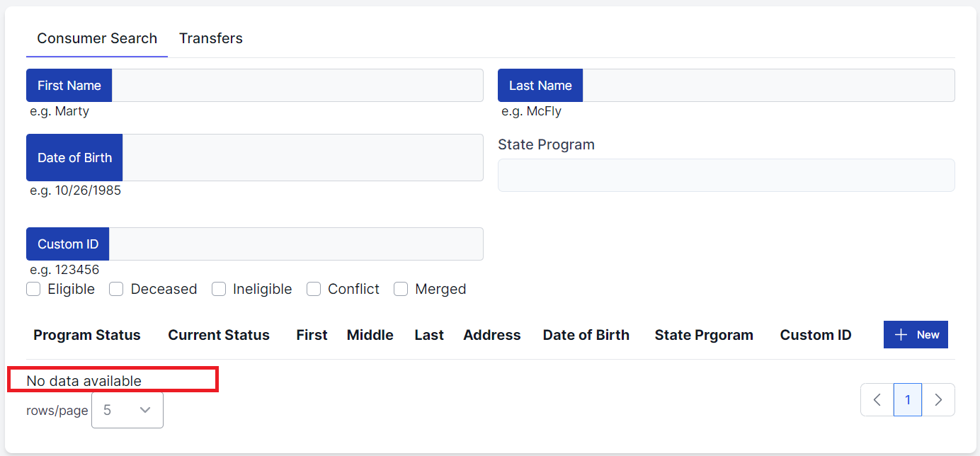Select the Consumer Search tab
This screenshot has height=456, width=980.
tap(97, 39)
